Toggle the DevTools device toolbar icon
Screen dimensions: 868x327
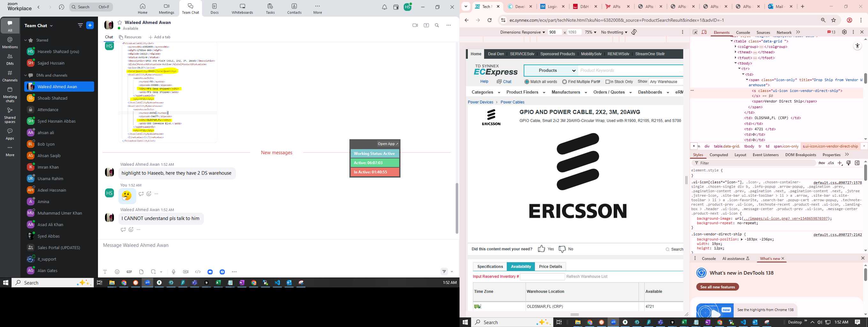704,32
